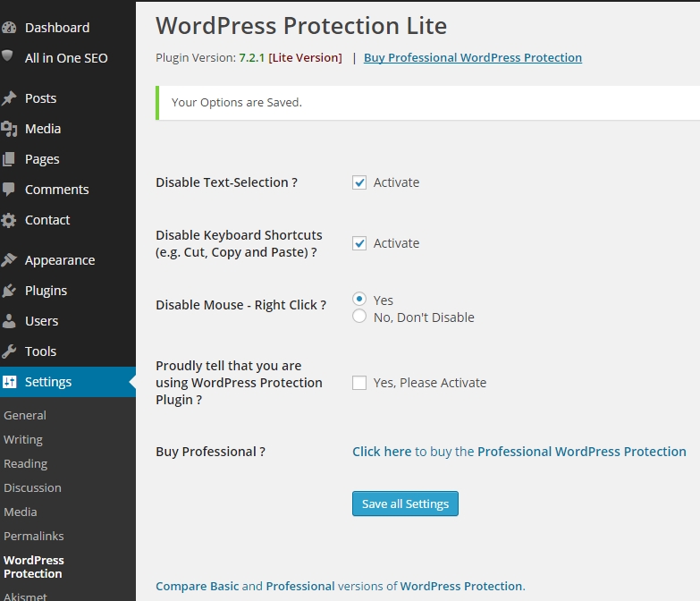Click the Dashboard gauge icon

[9, 28]
